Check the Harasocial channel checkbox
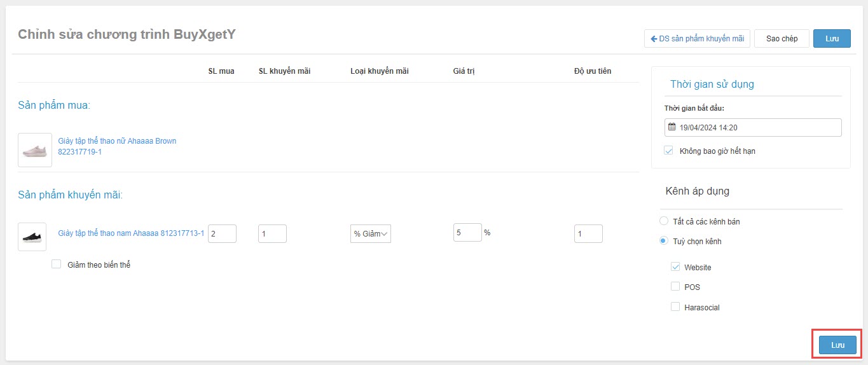868x365 pixels. click(675, 307)
